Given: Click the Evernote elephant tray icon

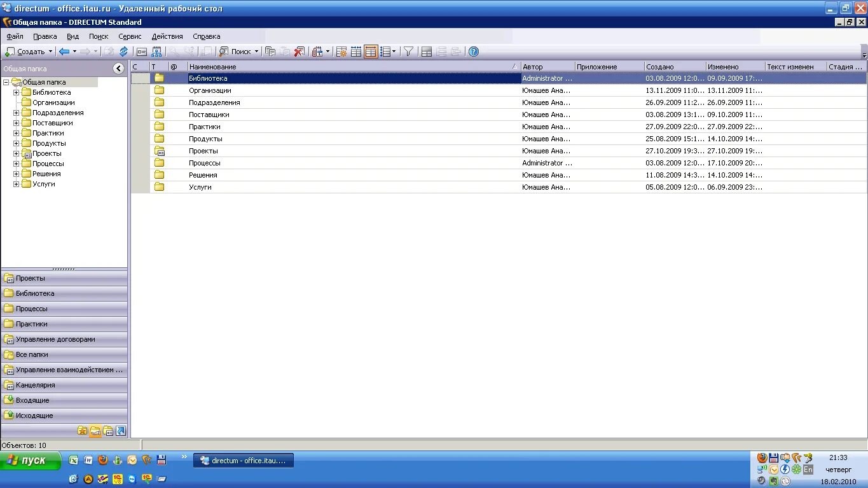Looking at the screenshot, I should point(773,481).
